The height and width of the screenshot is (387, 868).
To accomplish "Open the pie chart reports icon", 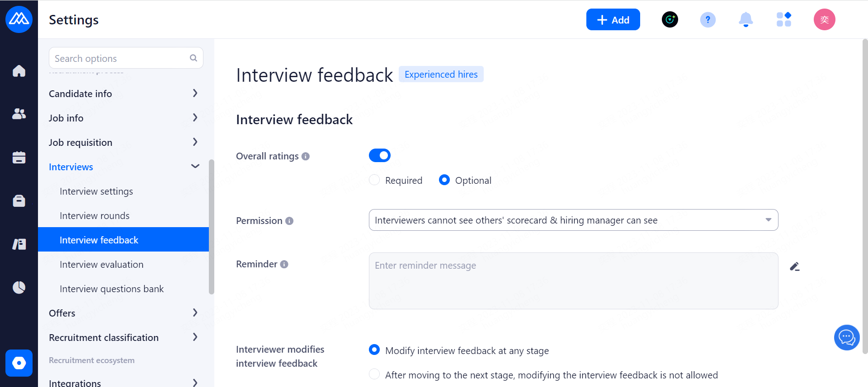I will (19, 287).
